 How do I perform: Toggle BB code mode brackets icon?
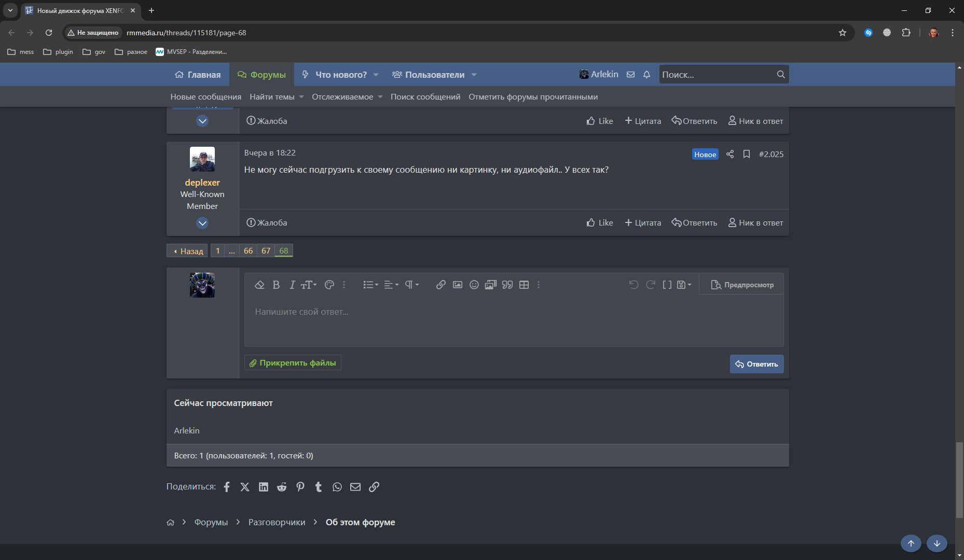[x=667, y=285]
